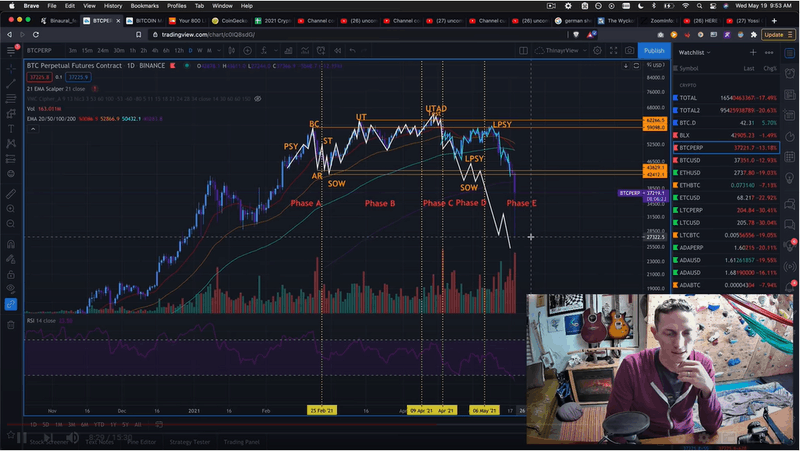The height and width of the screenshot is (451, 800).
Task: Click the red sell price 37225.8 box
Action: coord(39,77)
